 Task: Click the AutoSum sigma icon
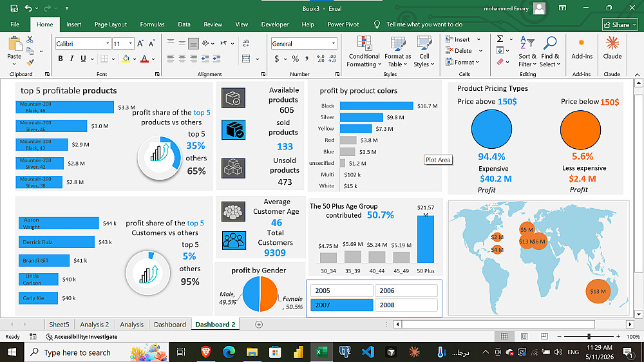click(500, 39)
